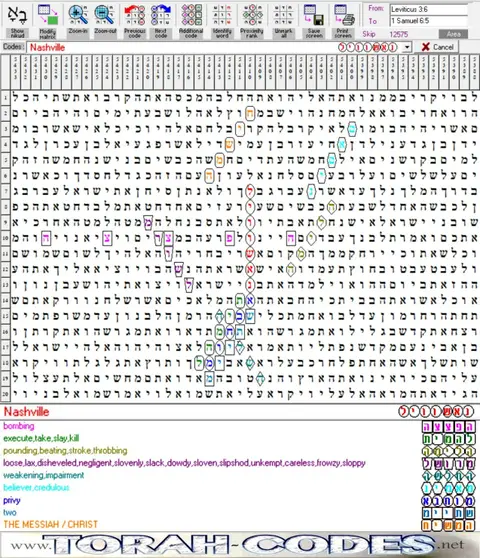
Task: Click the Hebrew letters beside 'execute,take,slay,kill'
Action: (449, 439)
